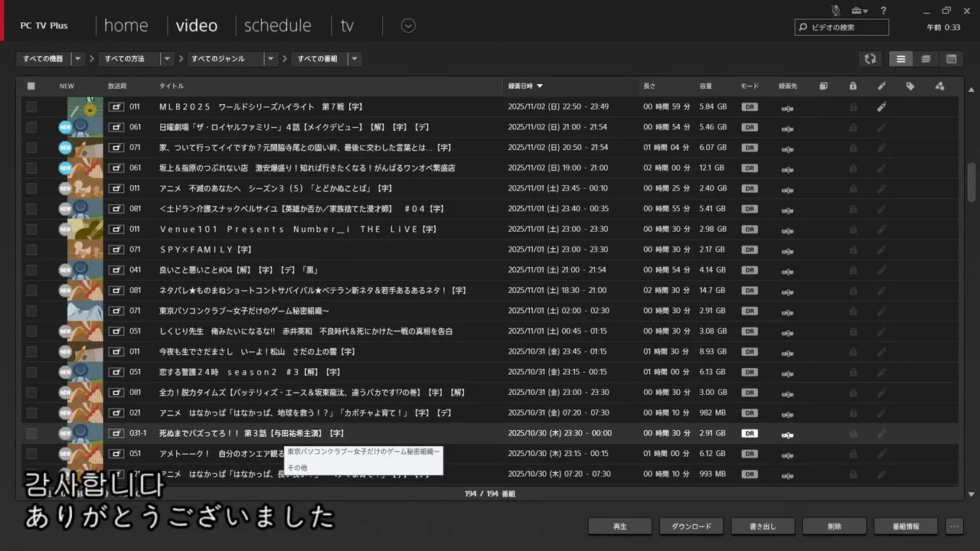Check the box for しくじり先生 row
This screenshot has width=980, height=551.
coord(31,331)
